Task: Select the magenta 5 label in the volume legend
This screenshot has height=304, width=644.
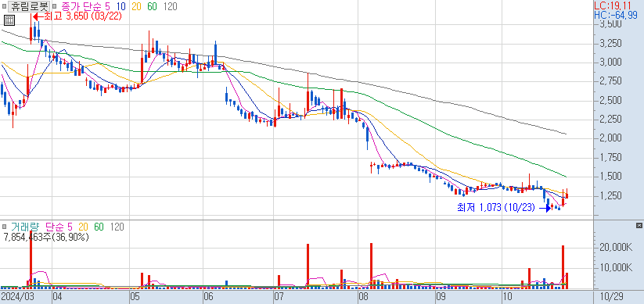Action: (x=70, y=227)
